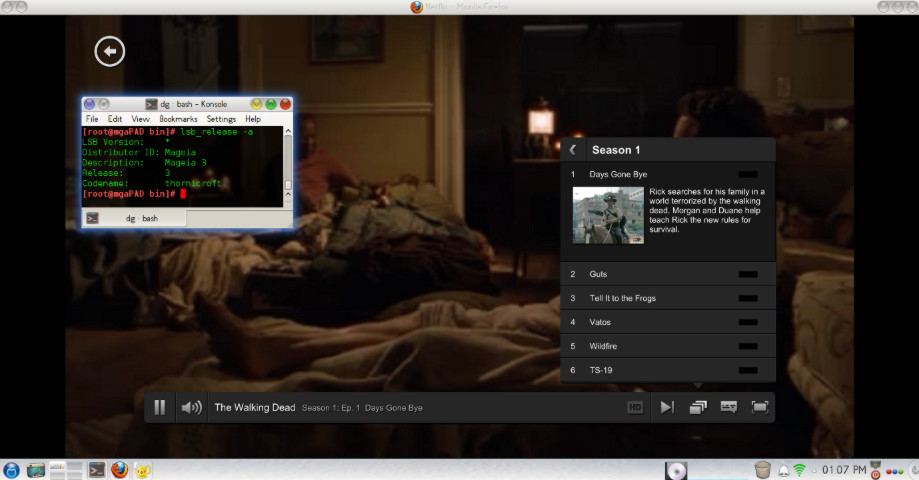Click the disc media icon in taskbar
This screenshot has height=480, width=919.
[676, 471]
